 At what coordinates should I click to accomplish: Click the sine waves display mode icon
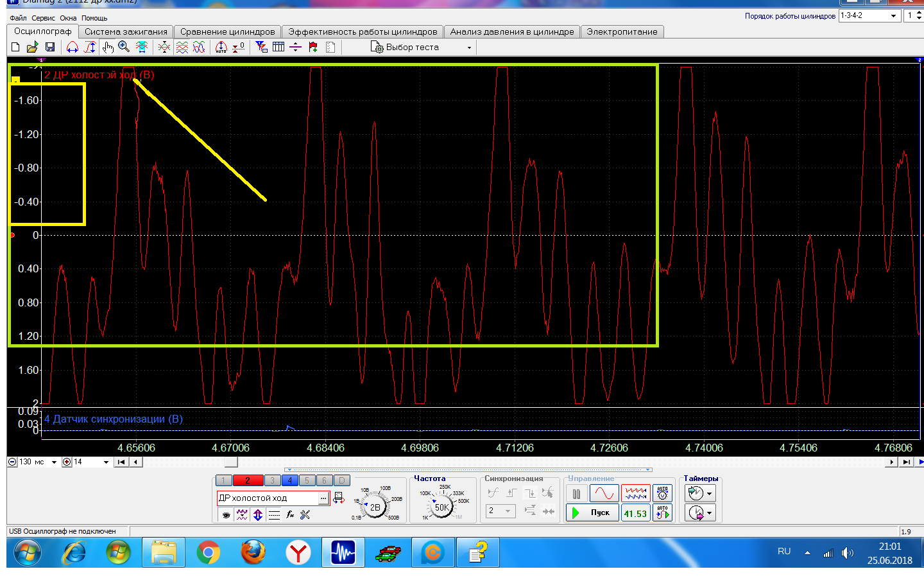(x=199, y=47)
